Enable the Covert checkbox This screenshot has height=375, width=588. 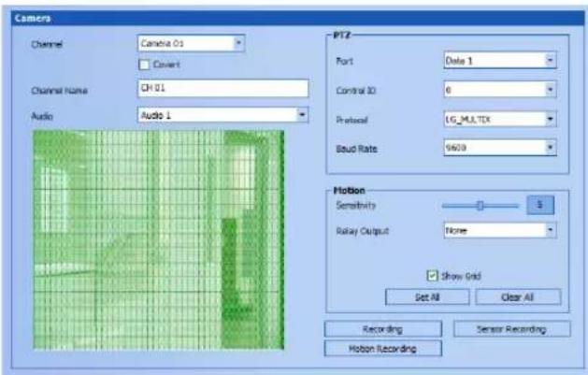point(144,65)
